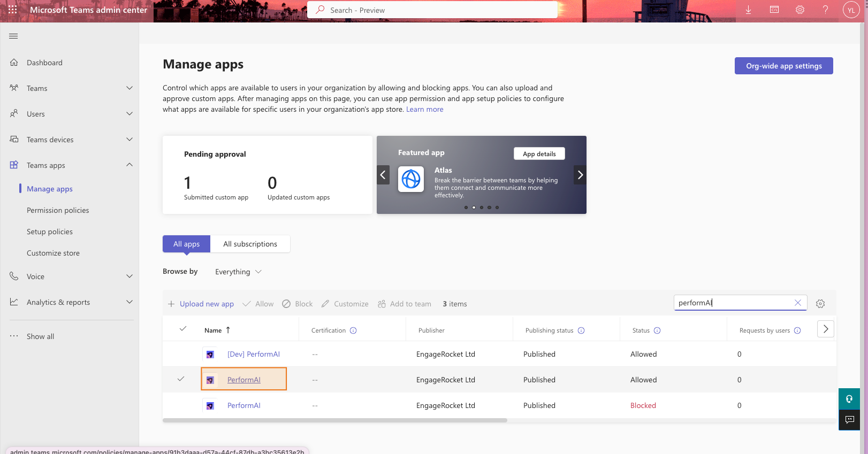This screenshot has height=454, width=868.
Task: Expand the Teams devices navigation section
Action: (129, 140)
